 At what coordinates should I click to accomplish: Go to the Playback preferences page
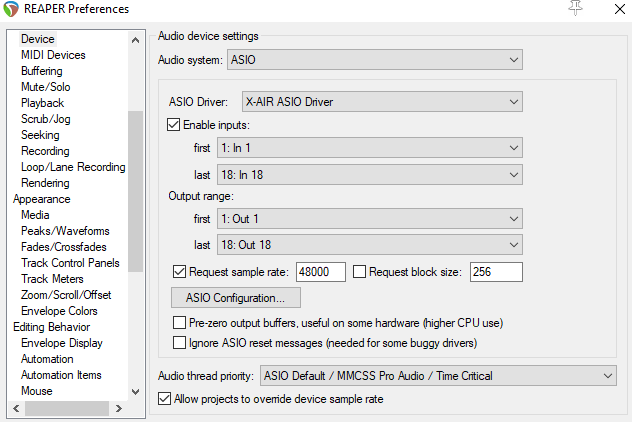42,103
